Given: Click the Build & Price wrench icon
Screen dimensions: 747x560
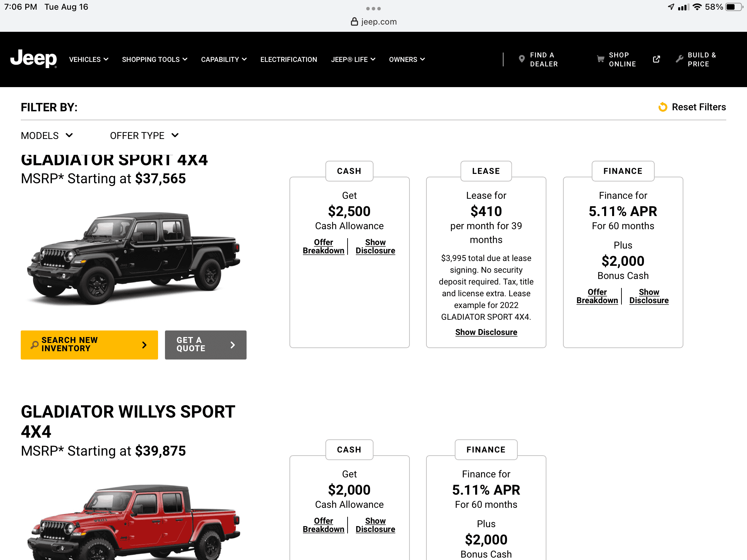Looking at the screenshot, I should point(680,59).
